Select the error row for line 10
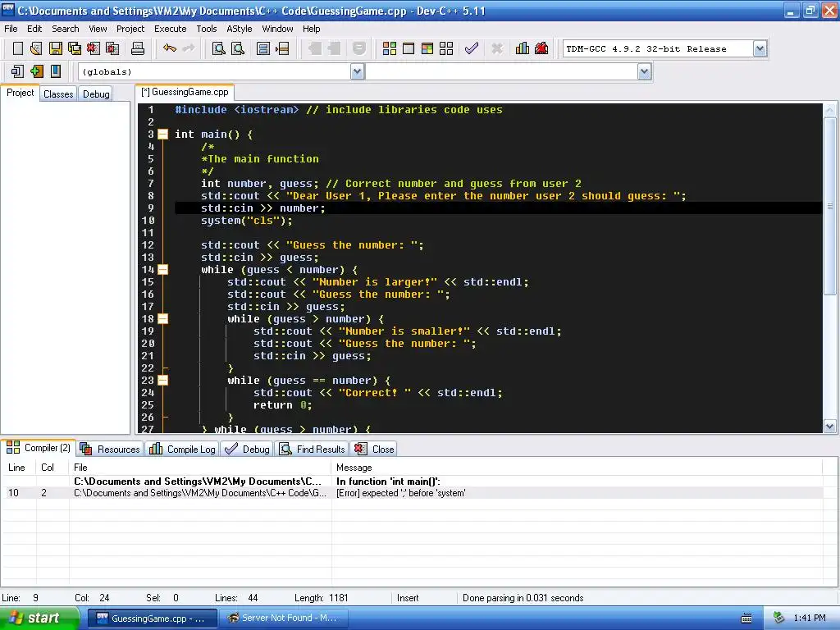This screenshot has height=630, width=840. pyautogui.click(x=412, y=493)
